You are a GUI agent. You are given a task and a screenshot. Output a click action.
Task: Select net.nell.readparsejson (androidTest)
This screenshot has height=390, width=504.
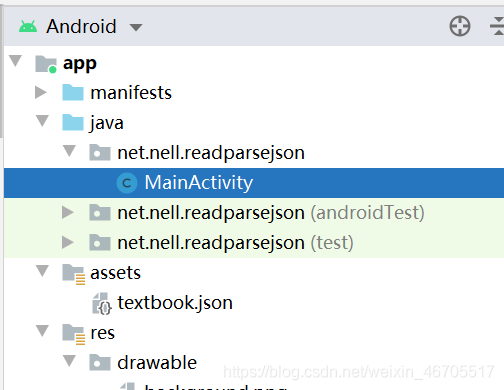pos(271,213)
